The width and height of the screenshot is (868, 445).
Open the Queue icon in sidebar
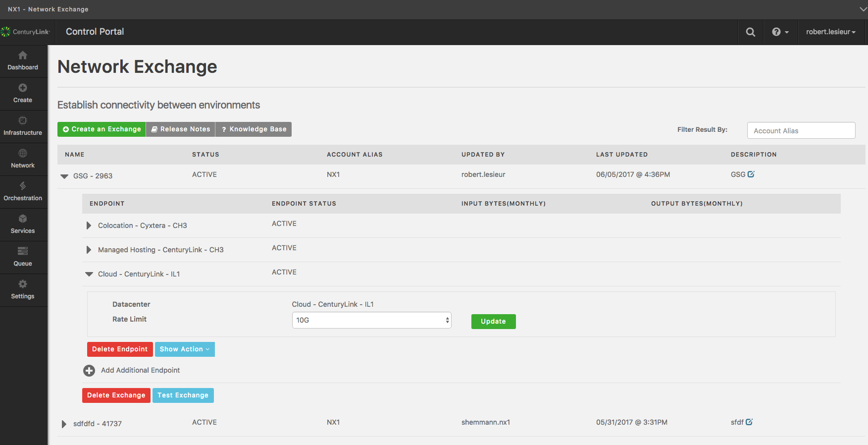23,251
